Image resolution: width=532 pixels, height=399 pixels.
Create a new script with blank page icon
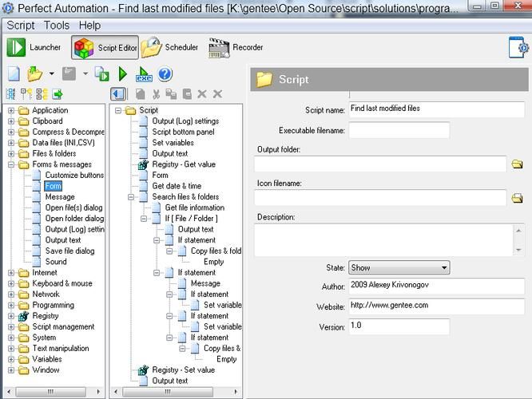14,74
